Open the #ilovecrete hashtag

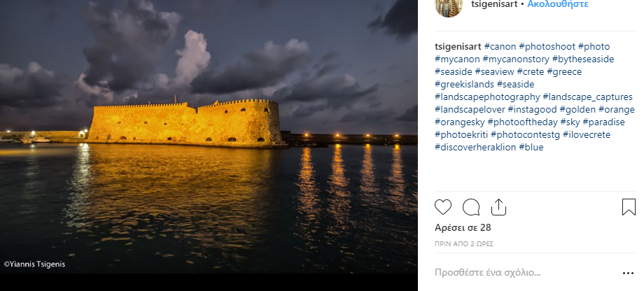point(587,134)
